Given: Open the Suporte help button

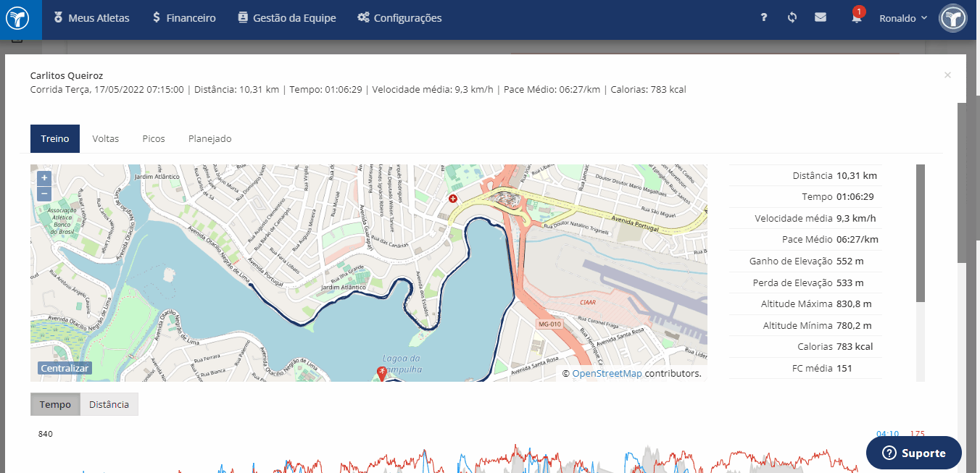Looking at the screenshot, I should click(914, 453).
